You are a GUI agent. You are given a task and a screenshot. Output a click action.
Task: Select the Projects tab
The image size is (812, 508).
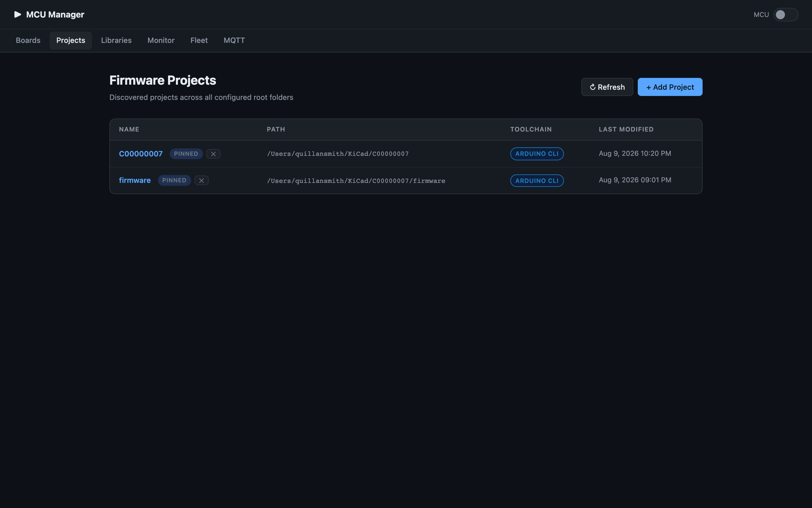tap(71, 40)
